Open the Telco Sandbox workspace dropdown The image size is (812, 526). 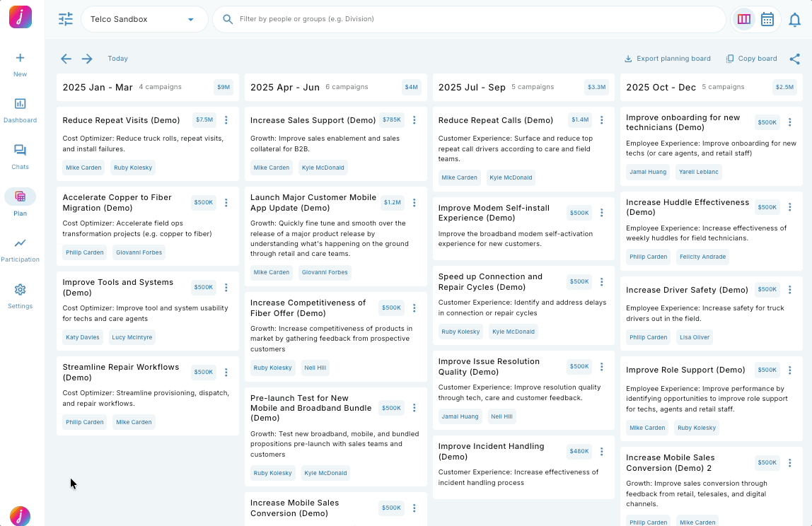pos(144,19)
